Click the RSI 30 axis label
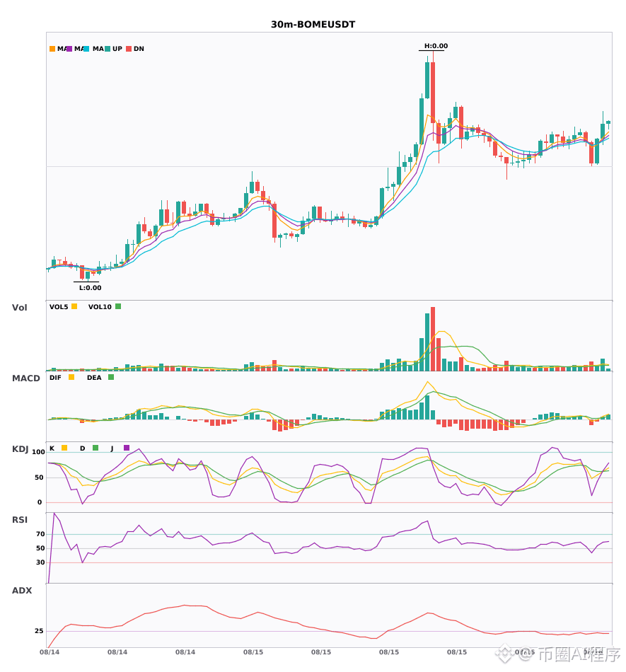The image size is (626, 672). point(40,562)
